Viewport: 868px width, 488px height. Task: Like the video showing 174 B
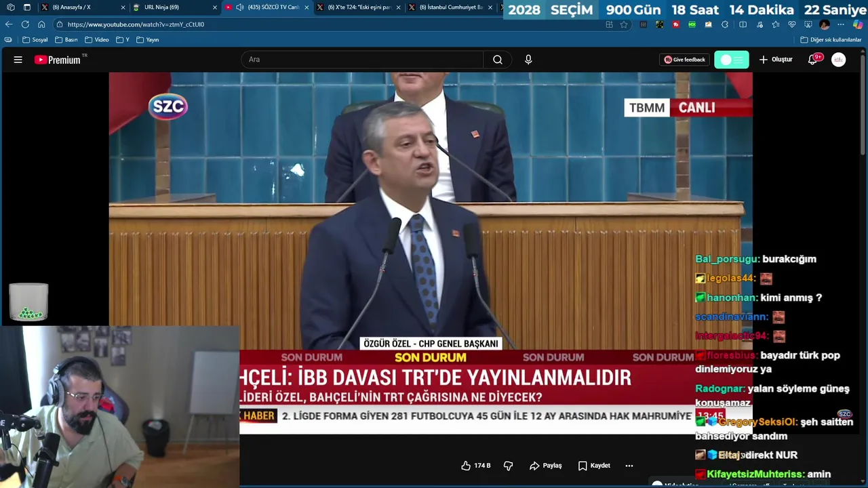click(475, 466)
